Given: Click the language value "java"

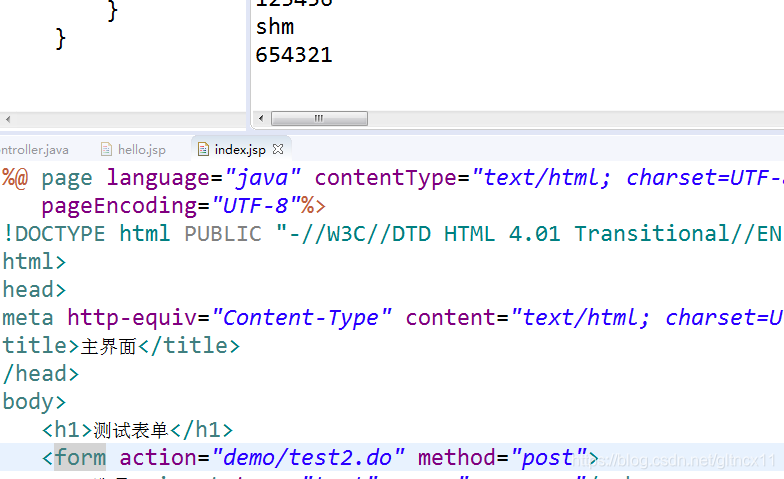Looking at the screenshot, I should pos(262,178).
